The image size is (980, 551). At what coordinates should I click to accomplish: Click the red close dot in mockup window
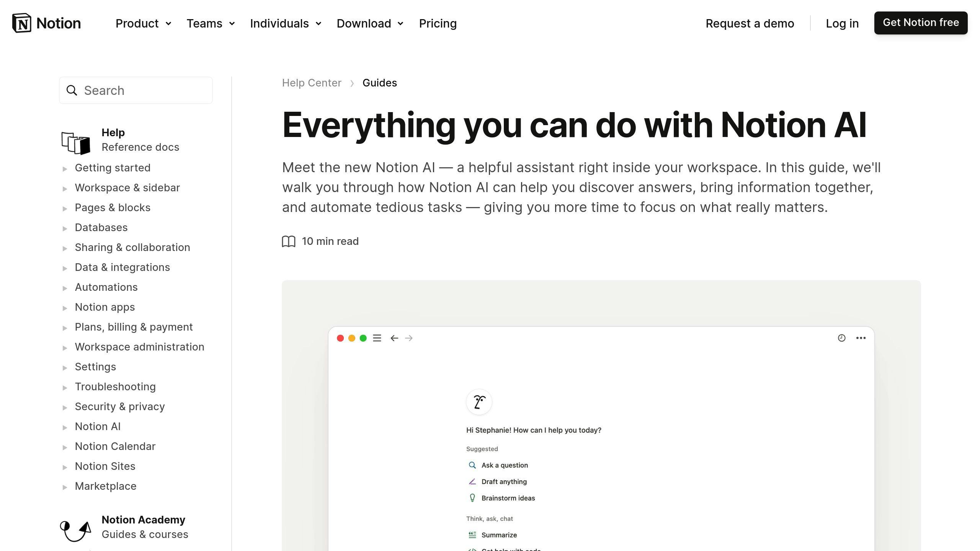340,338
